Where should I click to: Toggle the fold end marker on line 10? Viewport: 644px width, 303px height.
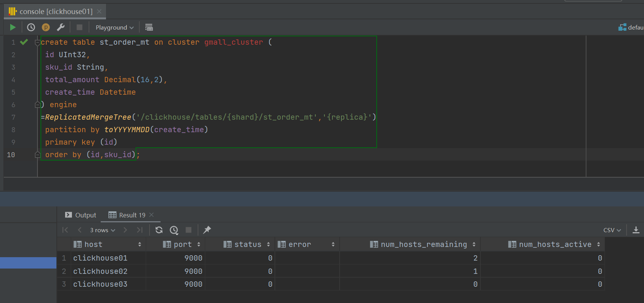(x=37, y=155)
